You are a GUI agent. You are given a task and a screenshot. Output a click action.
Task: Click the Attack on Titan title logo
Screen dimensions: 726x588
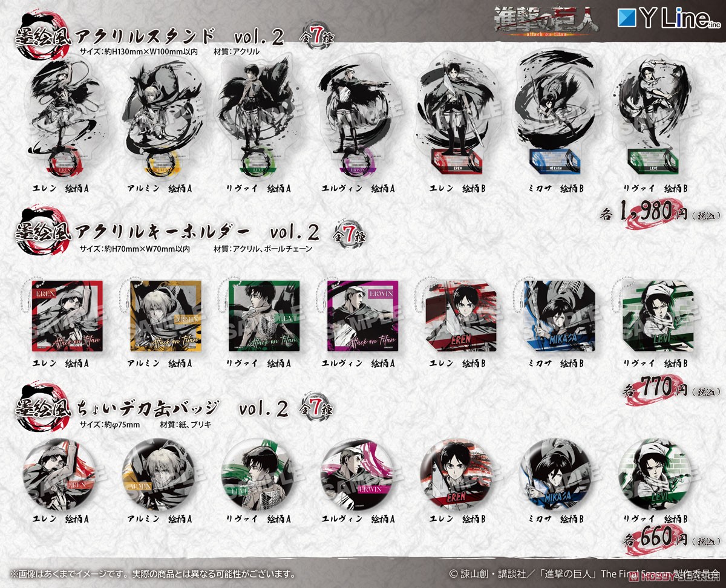point(546,21)
